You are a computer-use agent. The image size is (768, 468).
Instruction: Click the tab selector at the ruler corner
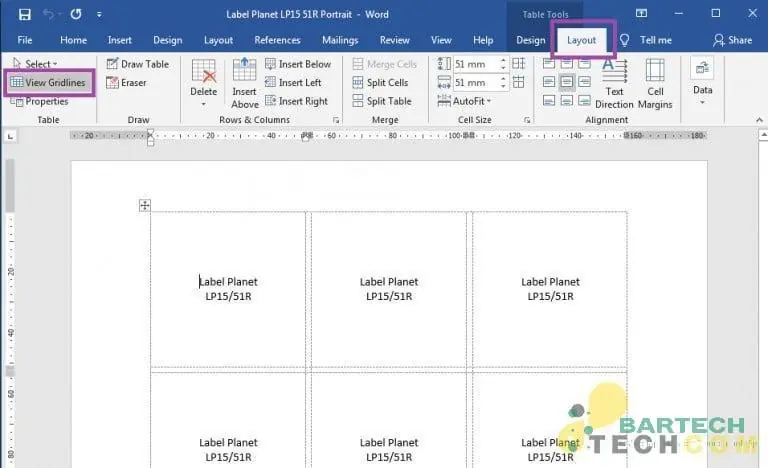10,136
